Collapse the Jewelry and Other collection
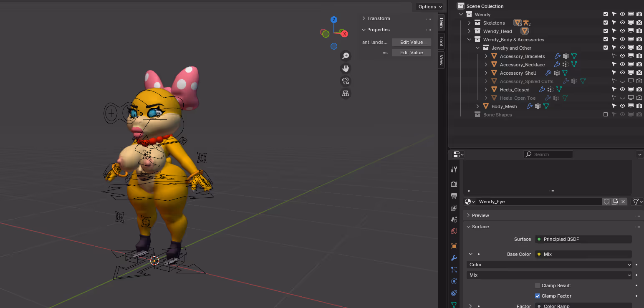 coord(477,48)
